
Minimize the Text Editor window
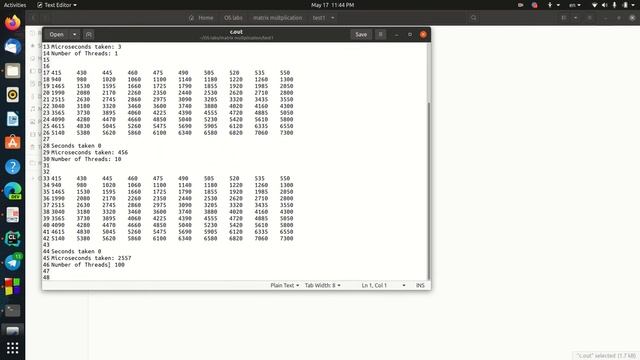[396, 35]
